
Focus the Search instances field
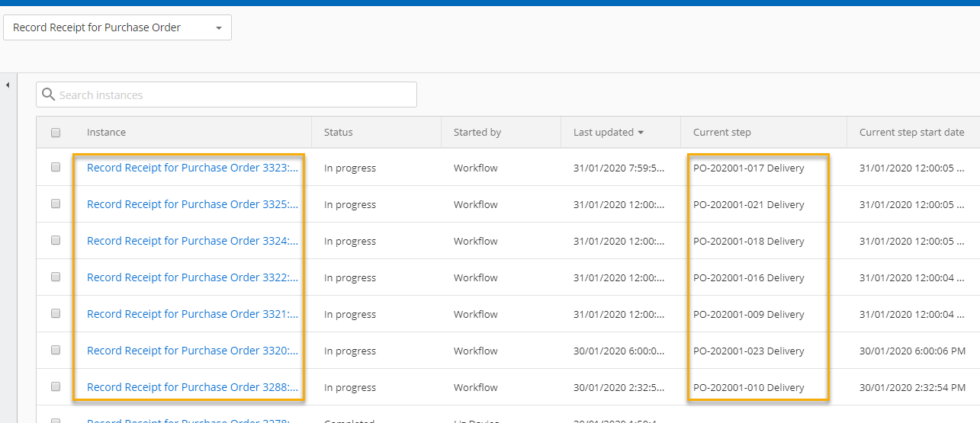(x=229, y=95)
